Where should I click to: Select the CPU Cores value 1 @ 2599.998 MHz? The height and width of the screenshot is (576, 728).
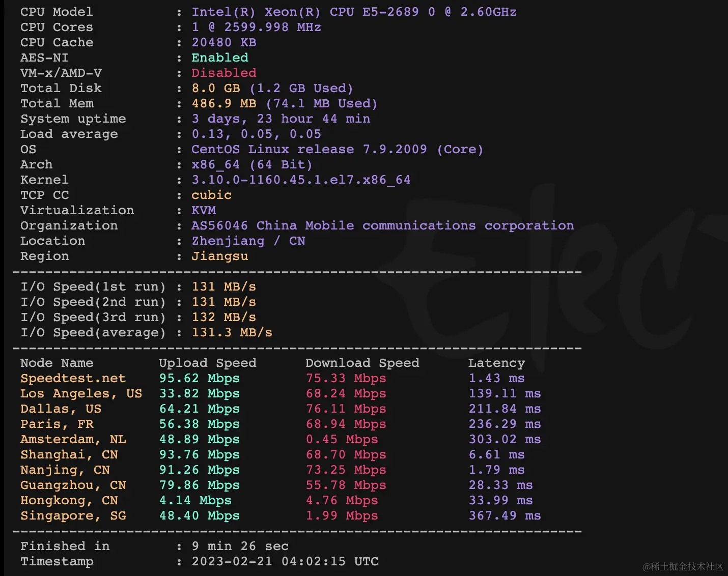pyautogui.click(x=256, y=27)
